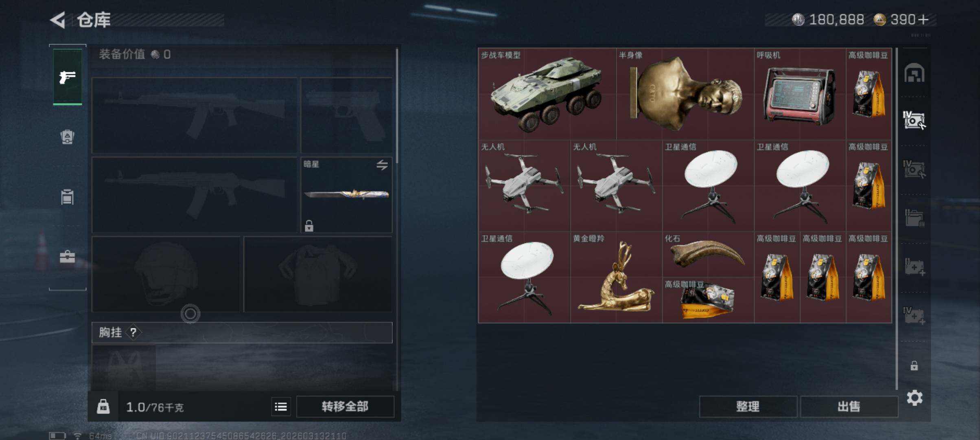Open the main stash icon in right sidebar
Image resolution: width=980 pixels, height=440 pixels.
click(914, 73)
